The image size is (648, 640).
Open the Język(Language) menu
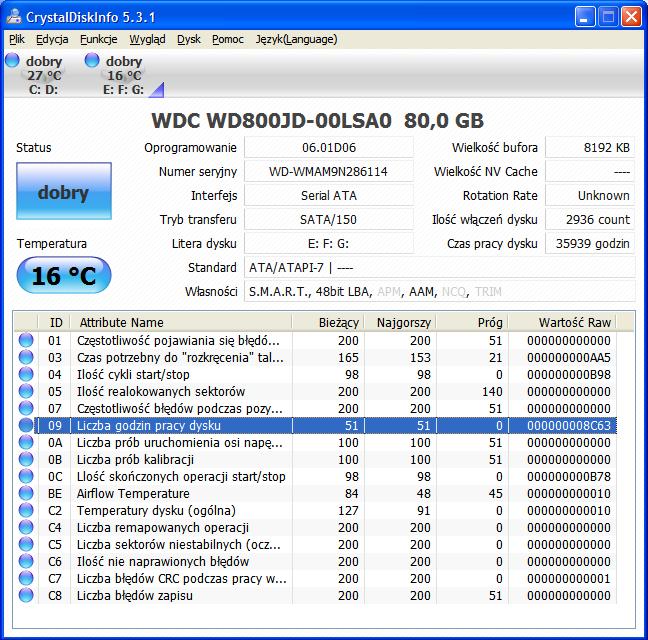pyautogui.click(x=296, y=39)
